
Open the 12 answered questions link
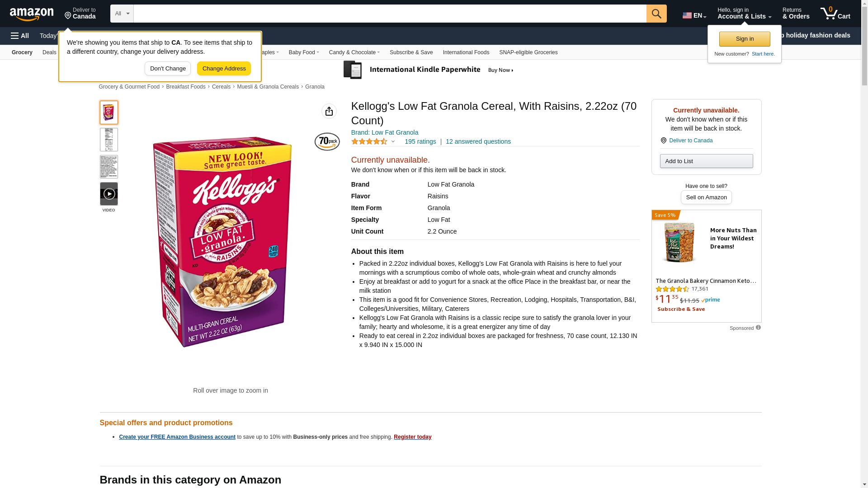pos(478,141)
